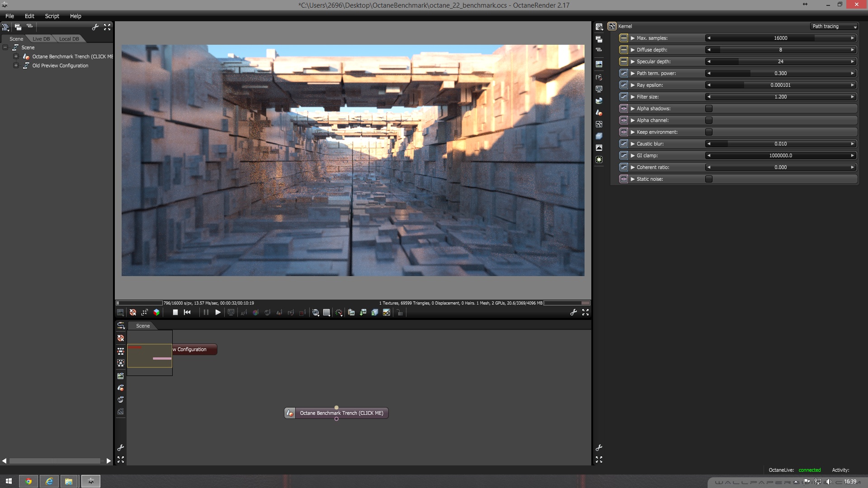Click the clay mode cube icon
Viewport: 868px width, 488px height.
coord(156,312)
